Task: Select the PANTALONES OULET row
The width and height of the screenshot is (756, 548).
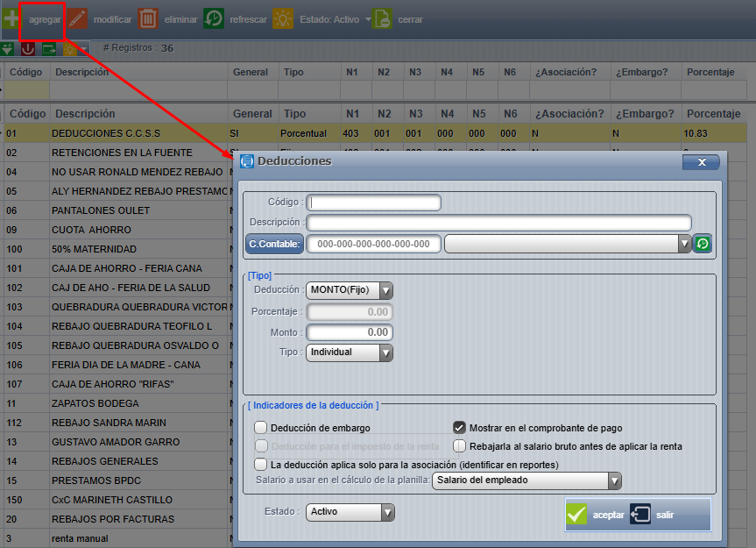Action: [117, 210]
